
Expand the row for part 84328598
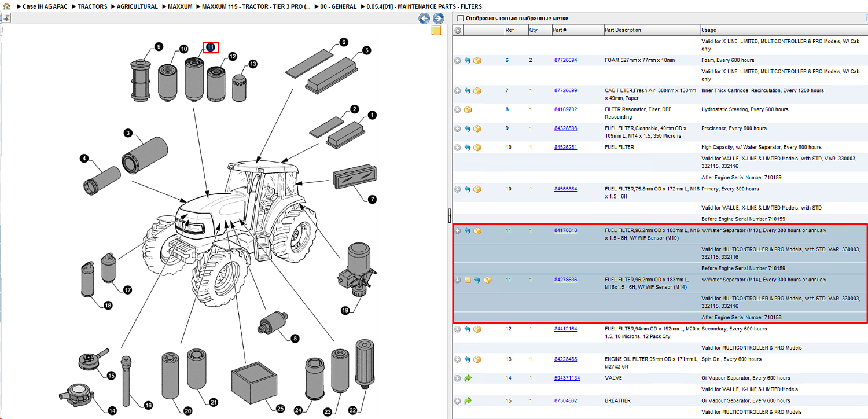[x=457, y=128]
